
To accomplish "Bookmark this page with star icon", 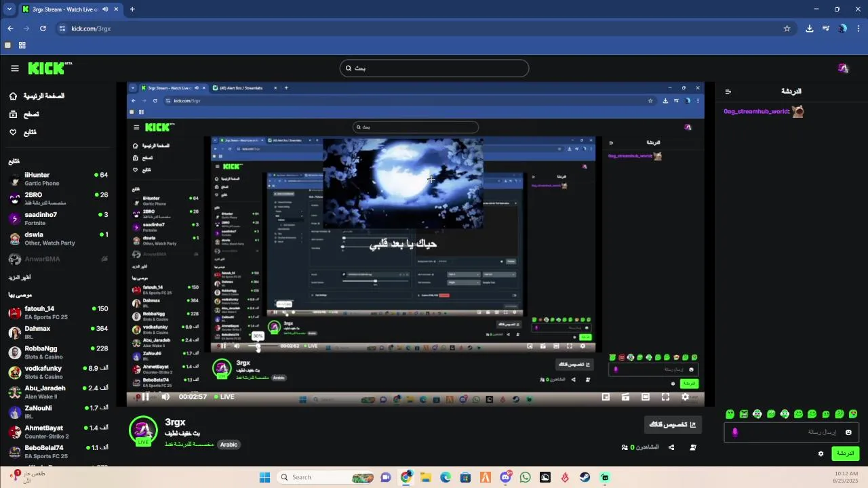I will 787,28.
